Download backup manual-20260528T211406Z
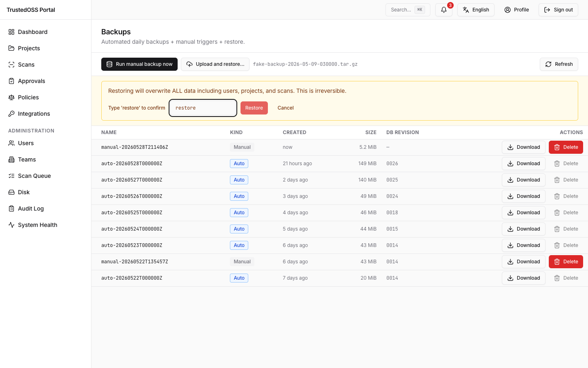This screenshot has height=368, width=588. point(523,147)
